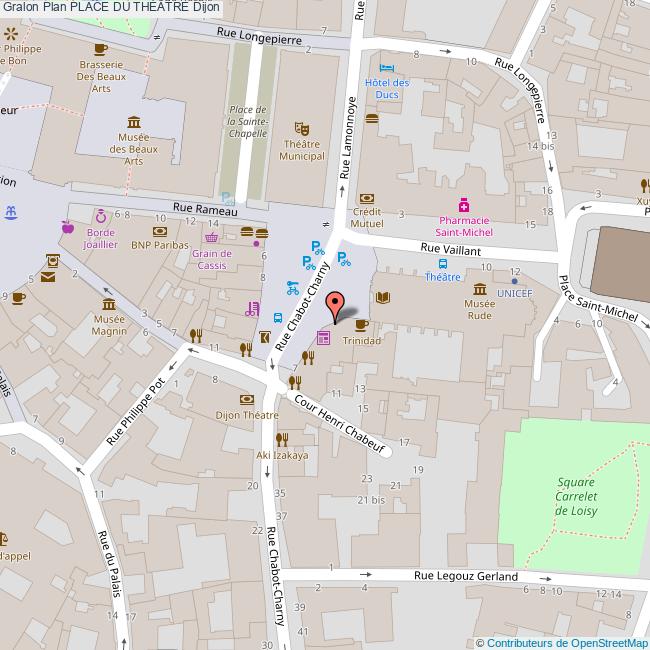Click the Dijon Théâtre bank icon

[x=246, y=399]
